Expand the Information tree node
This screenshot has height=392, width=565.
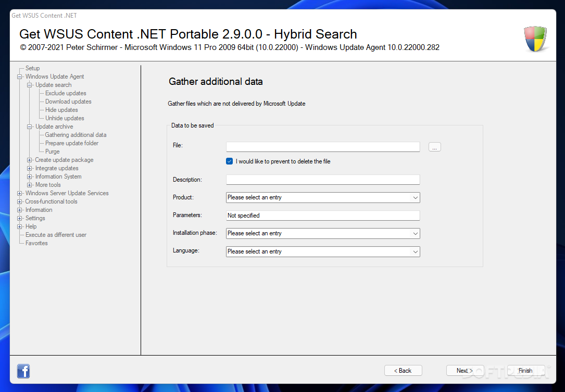click(x=19, y=210)
